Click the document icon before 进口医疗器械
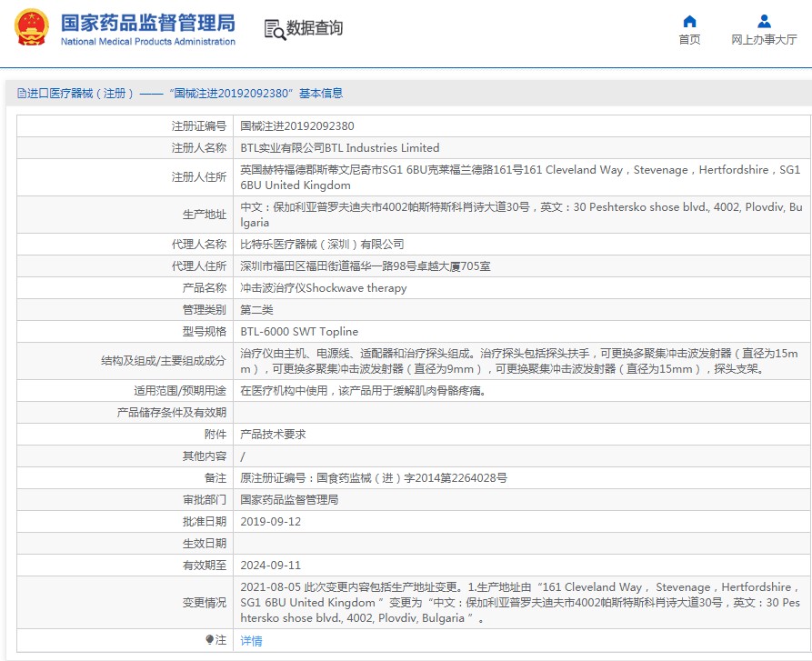This screenshot has width=812, height=661. click(x=21, y=93)
